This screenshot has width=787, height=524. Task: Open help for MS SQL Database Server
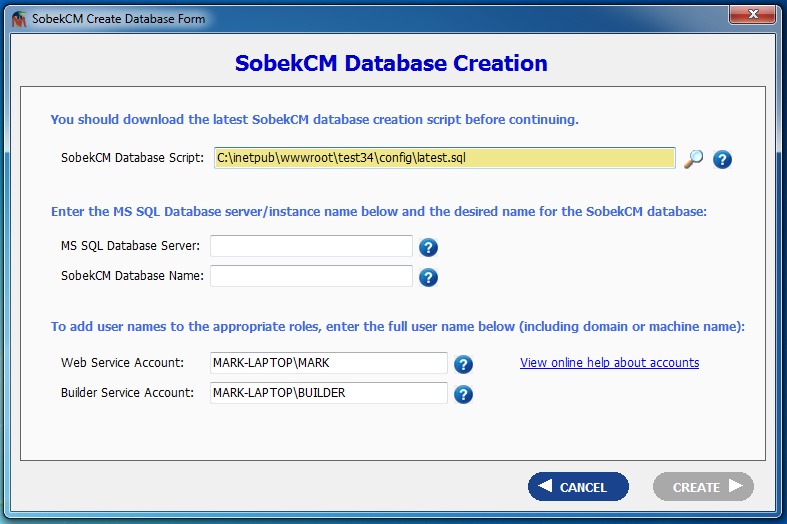pos(428,247)
